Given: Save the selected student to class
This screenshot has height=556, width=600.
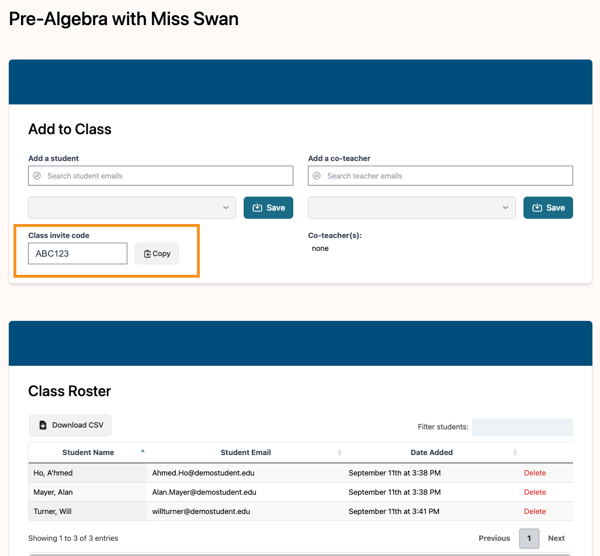Looking at the screenshot, I should pos(268,207).
